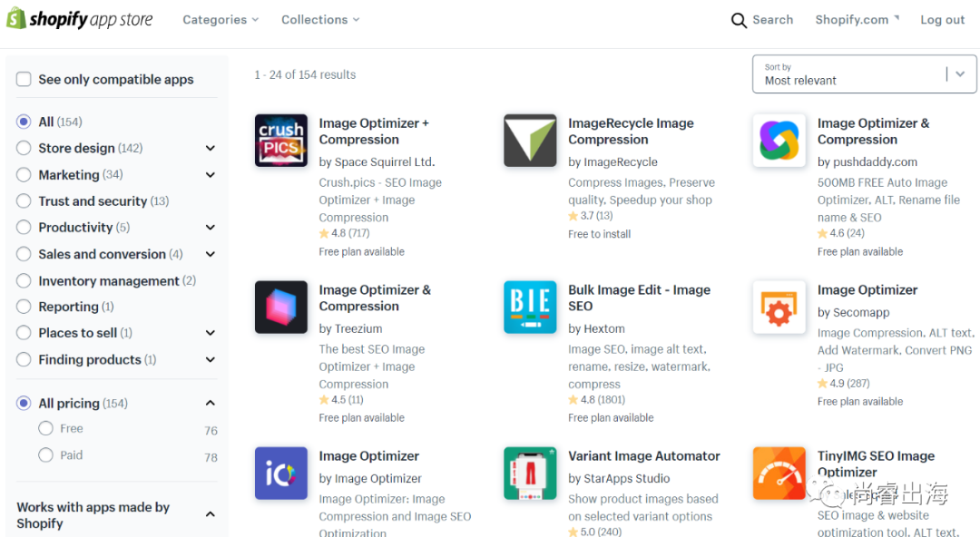This screenshot has width=980, height=537.
Task: Click 'by Hextom' developer text
Action: point(596,329)
